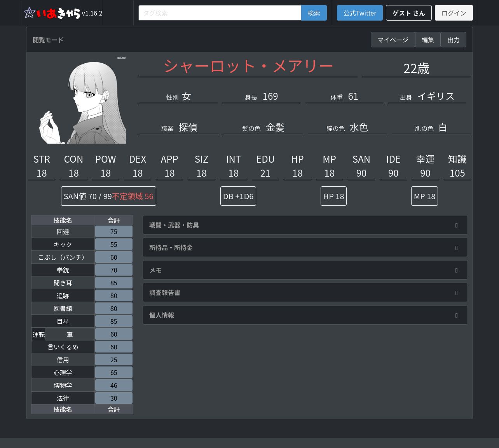
Task: Open the 公式Twitter link
Action: click(360, 13)
